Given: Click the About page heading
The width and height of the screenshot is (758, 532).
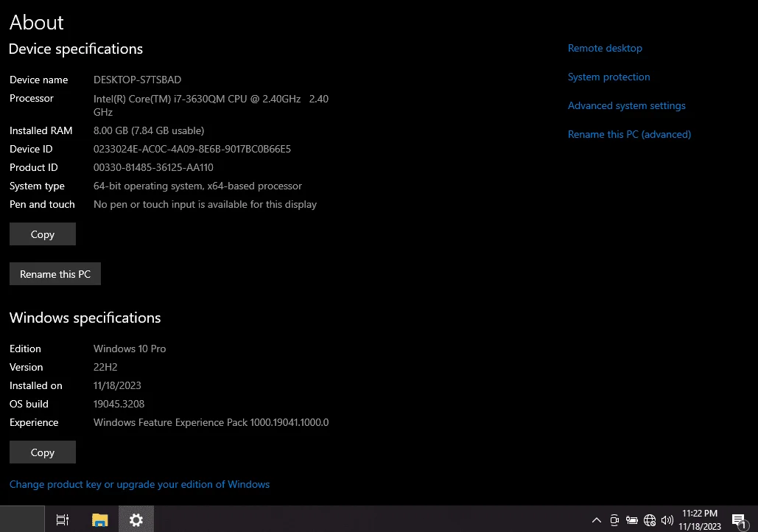Looking at the screenshot, I should click(37, 22).
